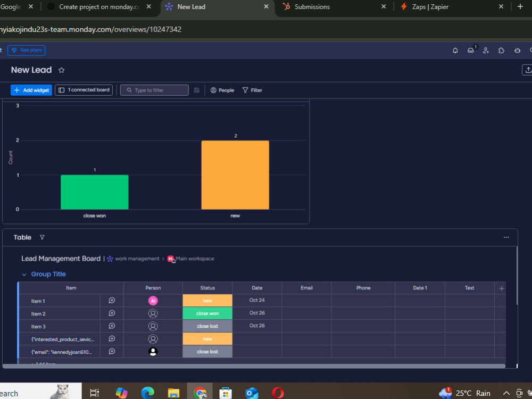The width and height of the screenshot is (532, 399).
Task: Open the File Explorer taskbar icon
Action: coord(173,393)
